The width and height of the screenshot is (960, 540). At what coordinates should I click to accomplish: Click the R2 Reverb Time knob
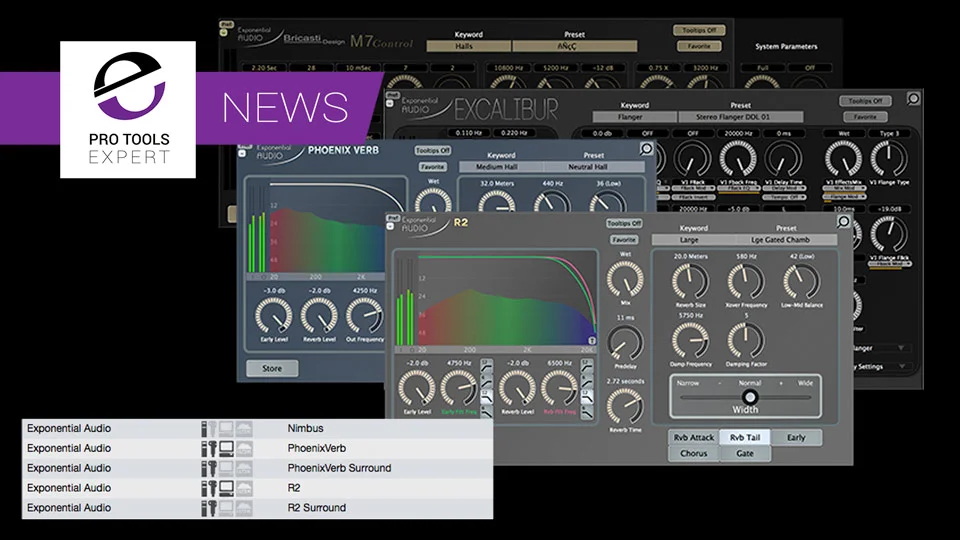625,406
